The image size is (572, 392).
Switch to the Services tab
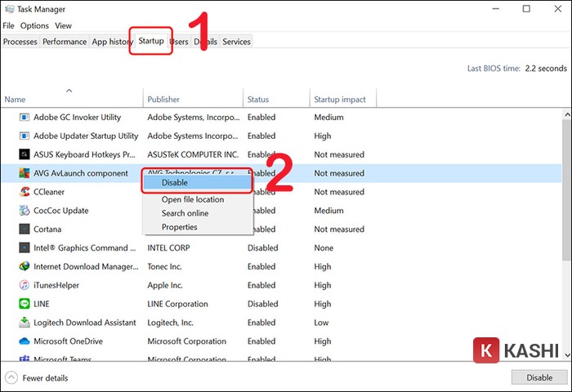[236, 42]
